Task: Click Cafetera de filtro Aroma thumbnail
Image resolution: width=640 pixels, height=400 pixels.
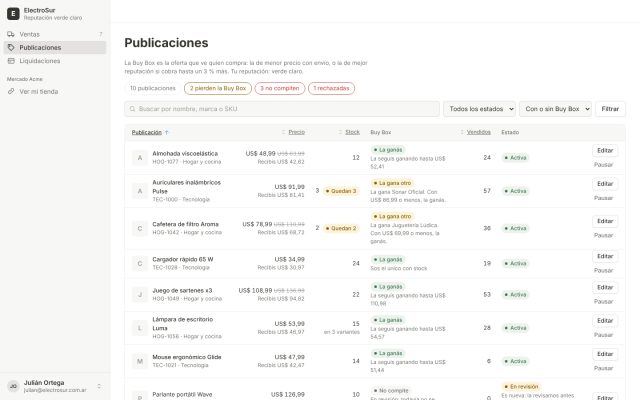Action: coord(140,228)
